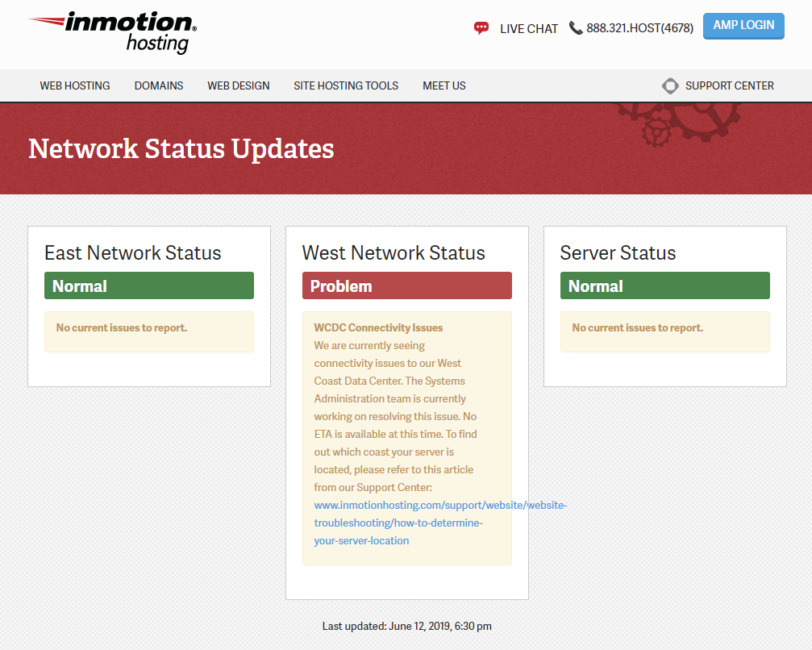Open the DOMAINS menu

[x=159, y=86]
